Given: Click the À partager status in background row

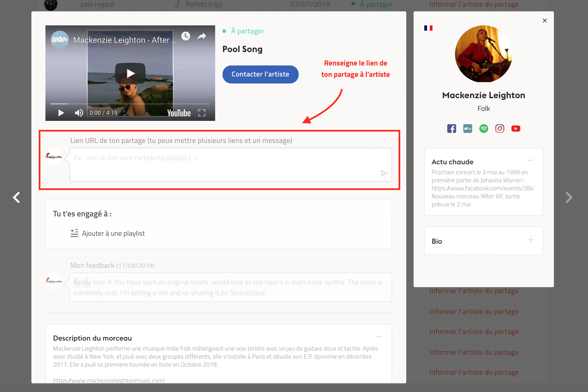Looking at the screenshot, I should [x=377, y=4].
